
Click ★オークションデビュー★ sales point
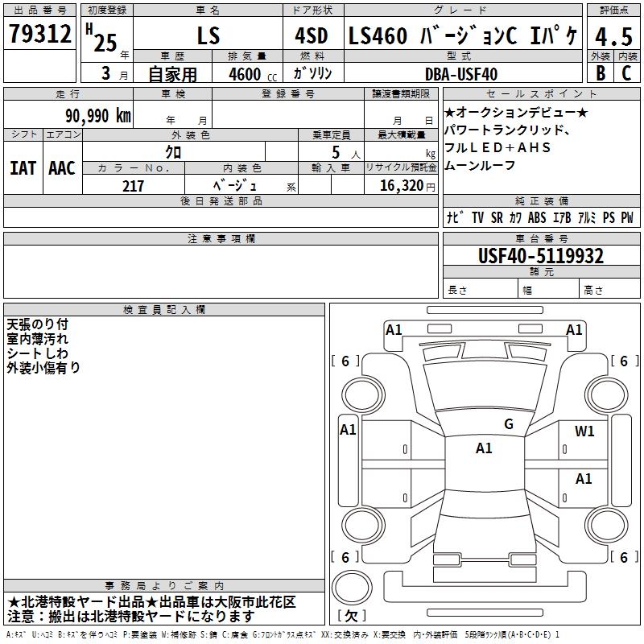[516, 113]
